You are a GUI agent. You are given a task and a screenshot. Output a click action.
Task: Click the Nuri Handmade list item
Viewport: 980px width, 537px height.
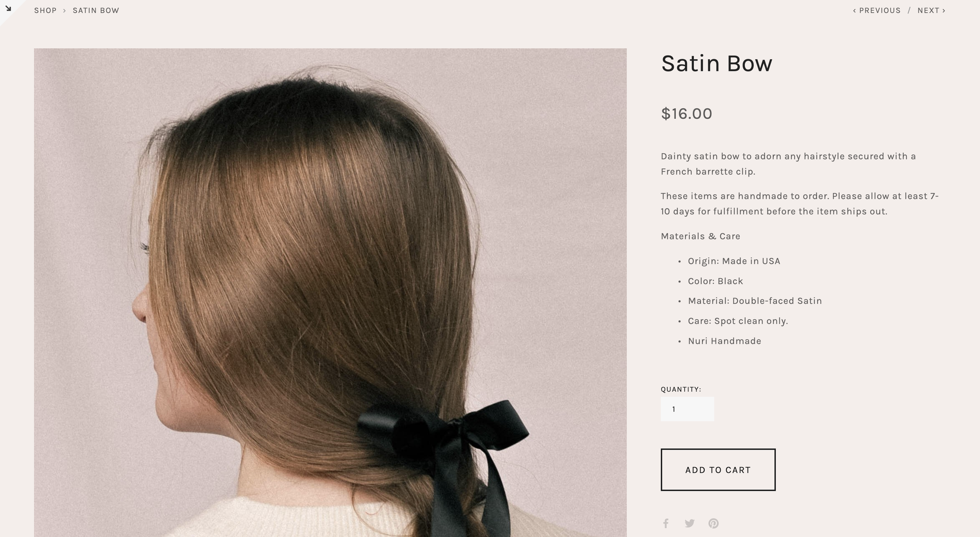[x=724, y=341]
